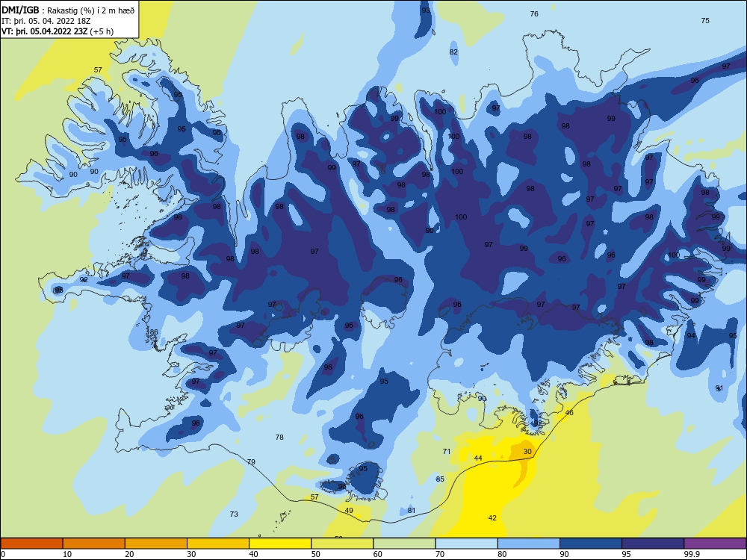Click the purple above-99.9 legend swatch
The width and height of the screenshot is (747, 560).
click(x=715, y=544)
